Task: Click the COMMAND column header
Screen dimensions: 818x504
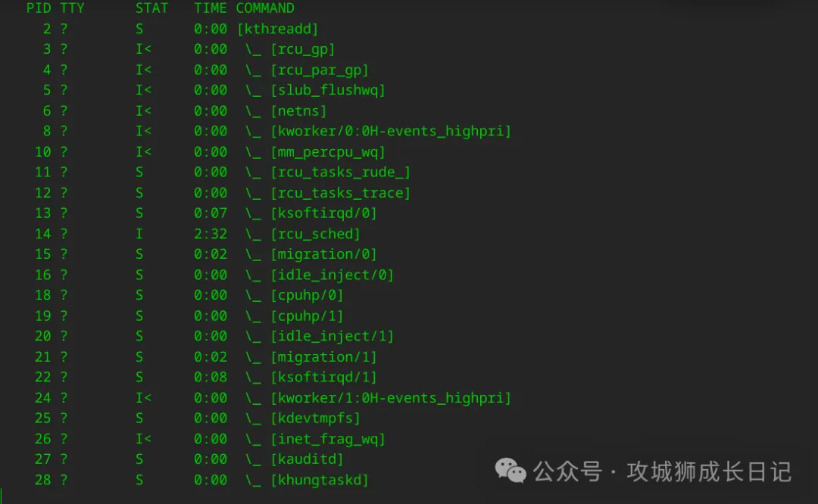Action: click(265, 8)
